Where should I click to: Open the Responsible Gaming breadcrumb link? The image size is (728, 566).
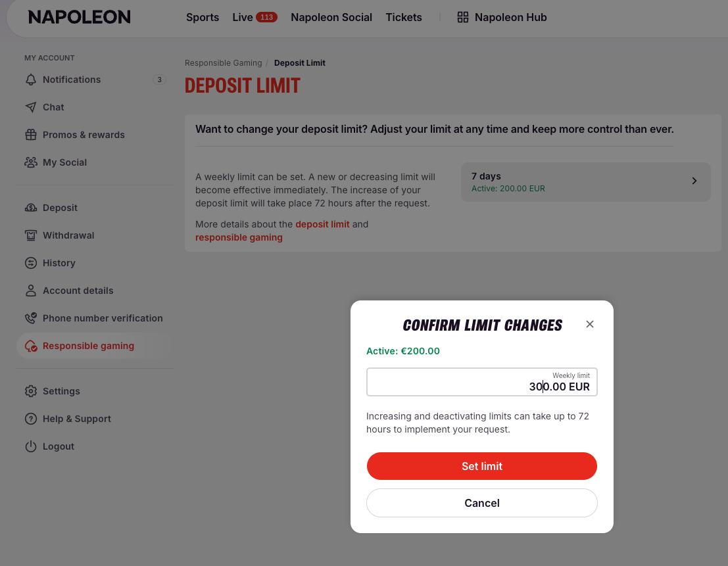[224, 63]
